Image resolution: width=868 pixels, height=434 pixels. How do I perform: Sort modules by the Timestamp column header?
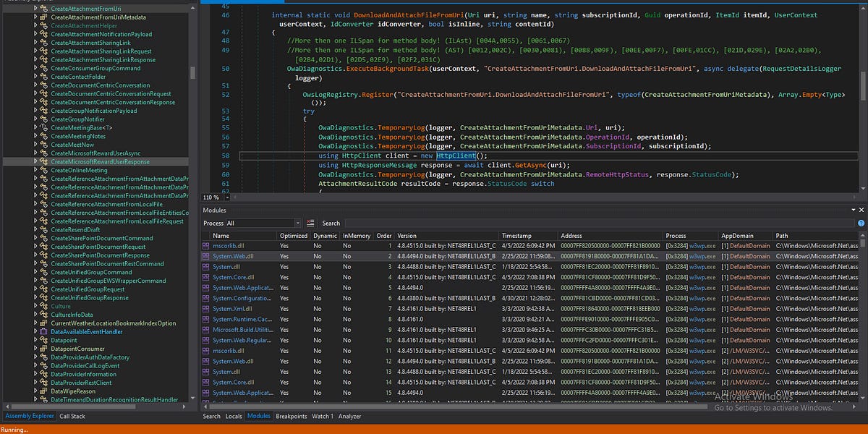click(x=516, y=236)
